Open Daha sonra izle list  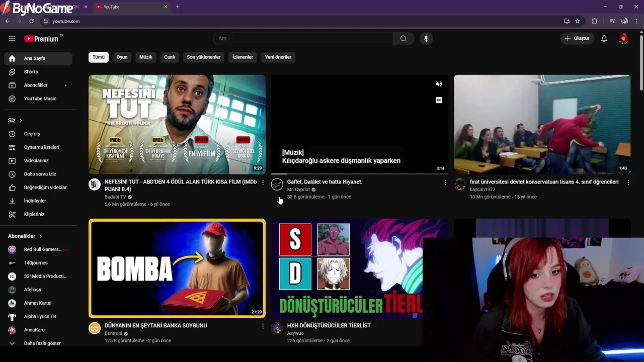pos(38,174)
